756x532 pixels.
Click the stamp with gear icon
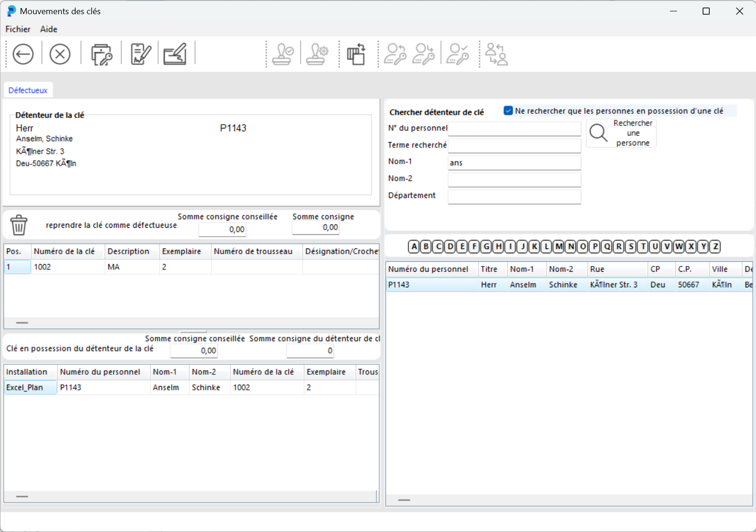pyautogui.click(x=317, y=54)
